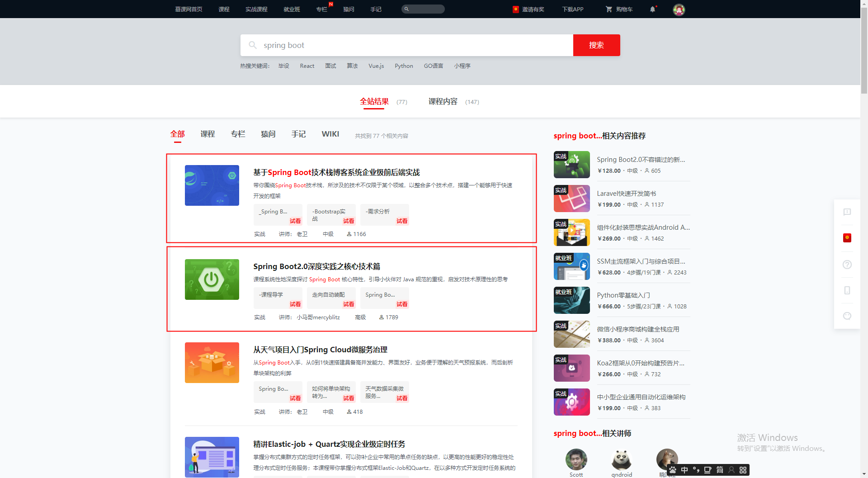Viewport: 868px width, 478px height.
Task: Click the small search field in the top navigation
Action: (423, 9)
